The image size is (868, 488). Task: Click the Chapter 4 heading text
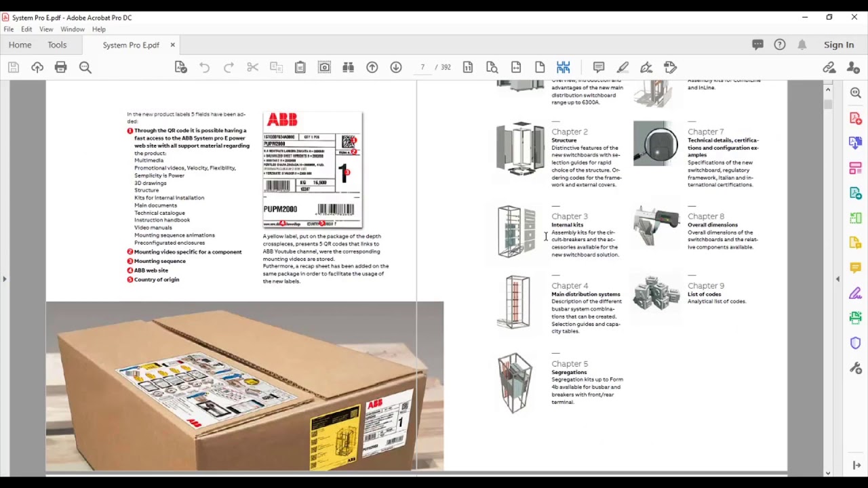point(570,286)
